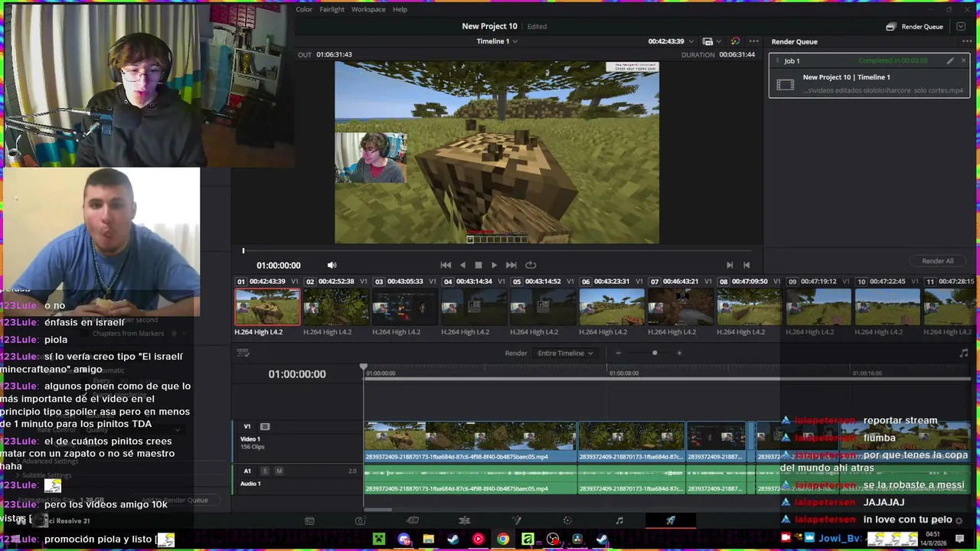Go to next clip marker button
The image size is (980, 551).
[x=730, y=266]
